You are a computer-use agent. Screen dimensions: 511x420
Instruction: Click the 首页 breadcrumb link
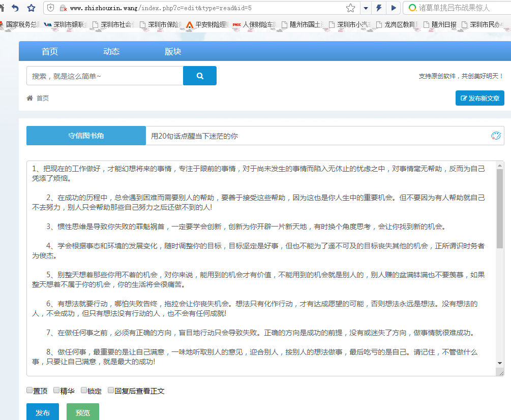click(x=42, y=99)
